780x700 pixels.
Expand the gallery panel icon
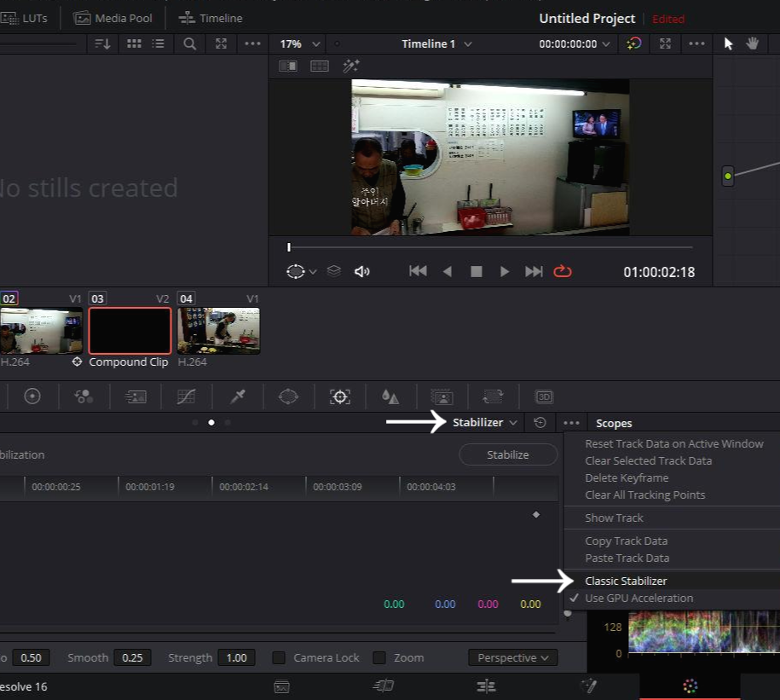pos(221,43)
